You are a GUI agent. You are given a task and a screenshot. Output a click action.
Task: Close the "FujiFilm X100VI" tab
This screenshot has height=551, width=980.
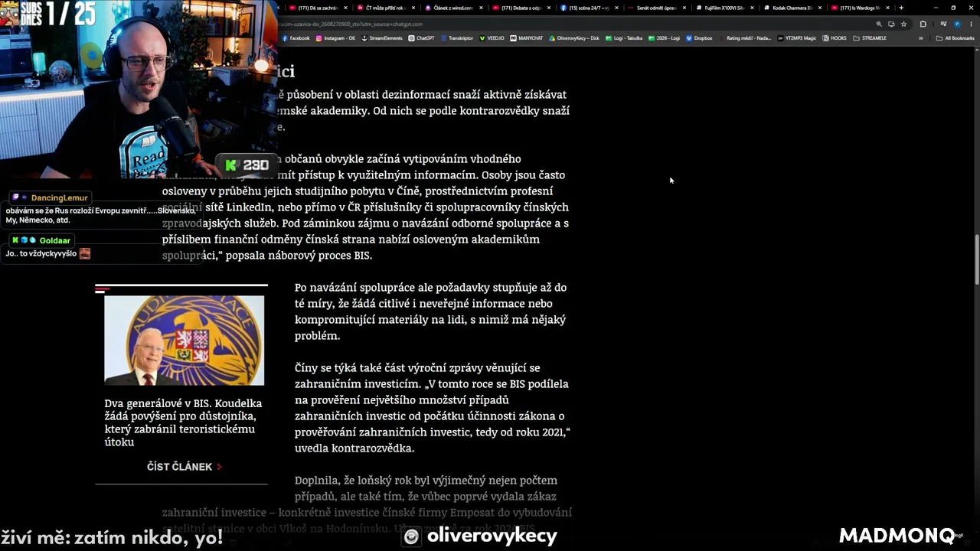tap(752, 8)
